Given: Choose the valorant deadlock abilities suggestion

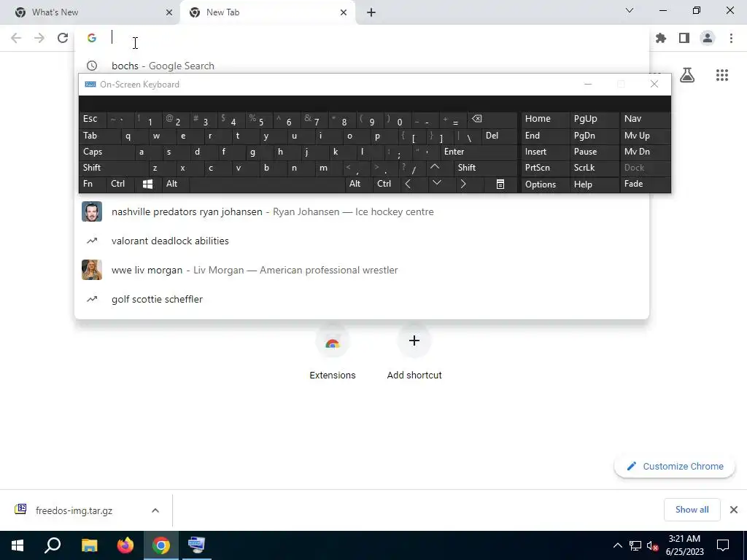Looking at the screenshot, I should pos(362,241).
